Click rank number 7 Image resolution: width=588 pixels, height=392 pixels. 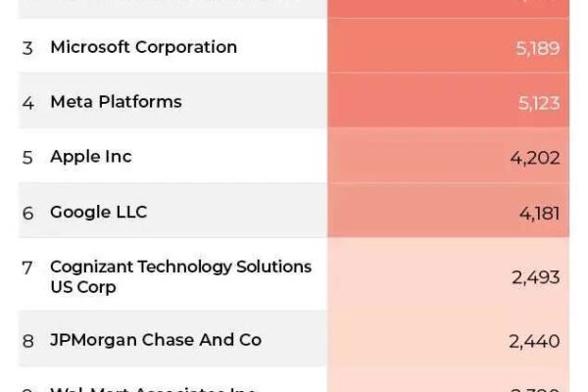(x=27, y=268)
